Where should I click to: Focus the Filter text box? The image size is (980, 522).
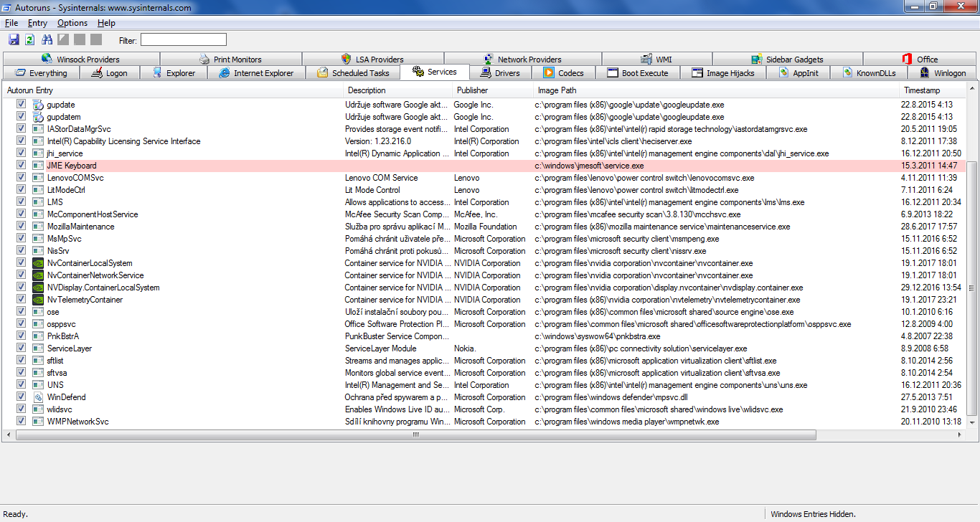point(183,39)
